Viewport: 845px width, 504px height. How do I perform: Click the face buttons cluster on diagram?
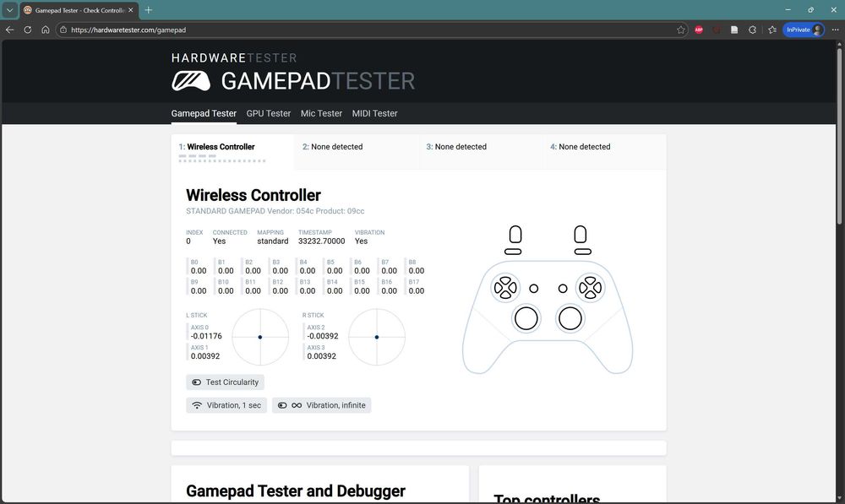pos(590,288)
